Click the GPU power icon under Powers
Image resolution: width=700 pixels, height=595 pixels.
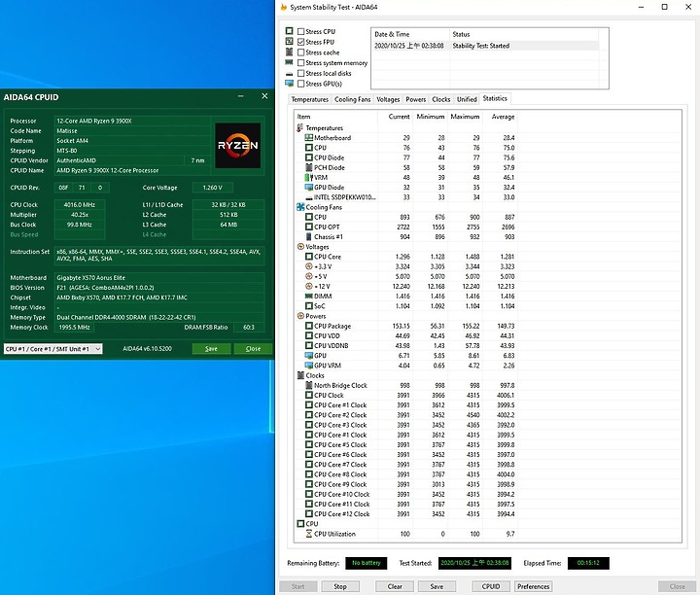tap(308, 356)
